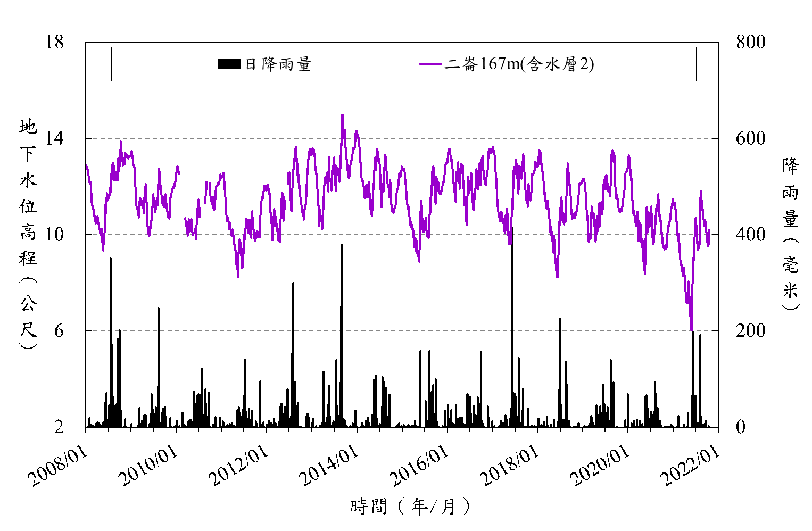The width and height of the screenshot is (812, 531).
Task: Click the lowest trough touching the bottom gridline
Action: [x=691, y=329]
